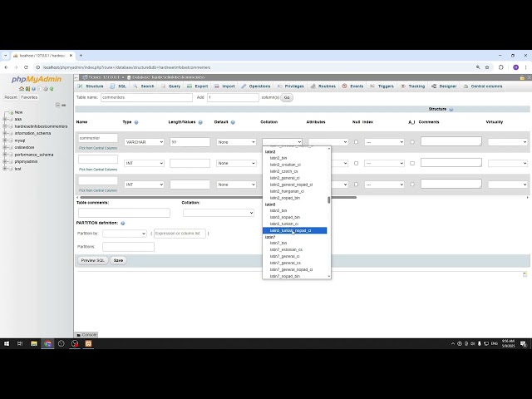Click the page settings icon at right of panel
Screen dimensions: 532x399
click(x=525, y=274)
